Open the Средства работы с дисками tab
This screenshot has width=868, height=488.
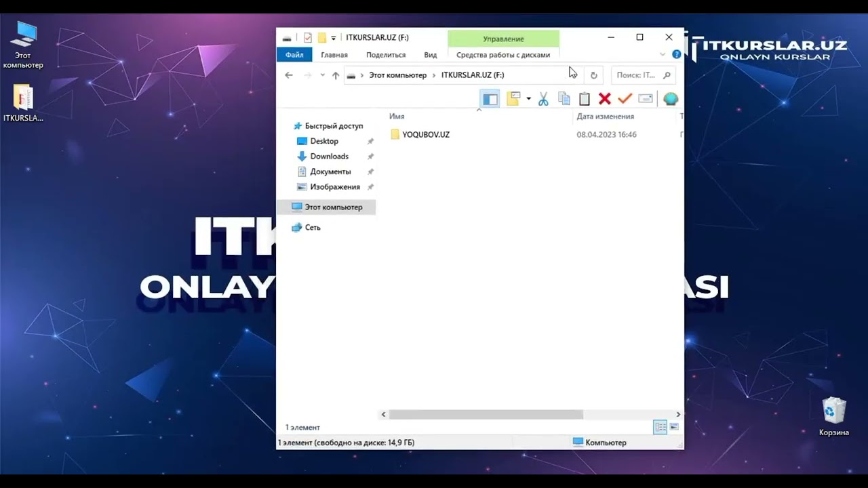(x=503, y=55)
